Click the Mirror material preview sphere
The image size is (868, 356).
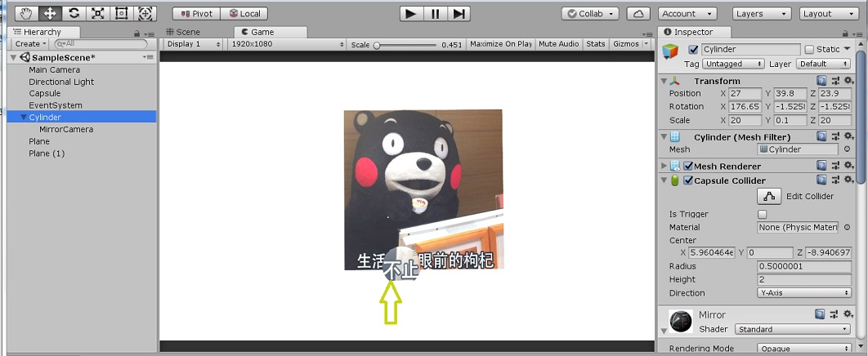[680, 322]
